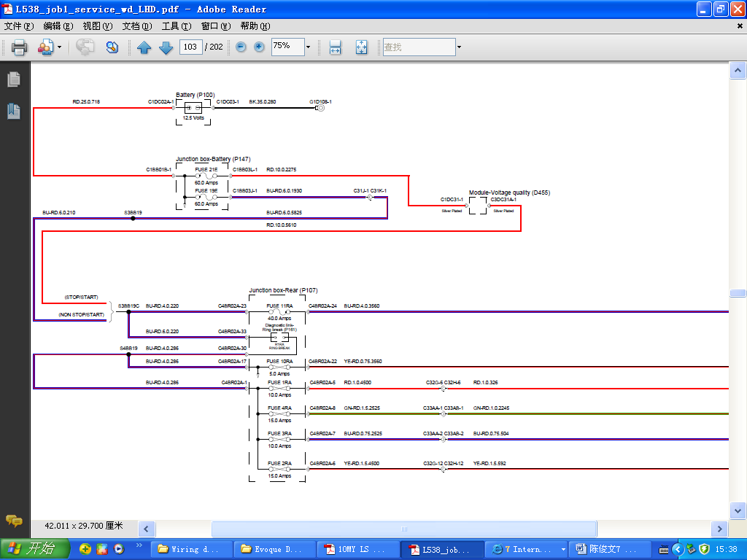
Task: Click Battery (P100) label in diagram
Action: [196, 95]
